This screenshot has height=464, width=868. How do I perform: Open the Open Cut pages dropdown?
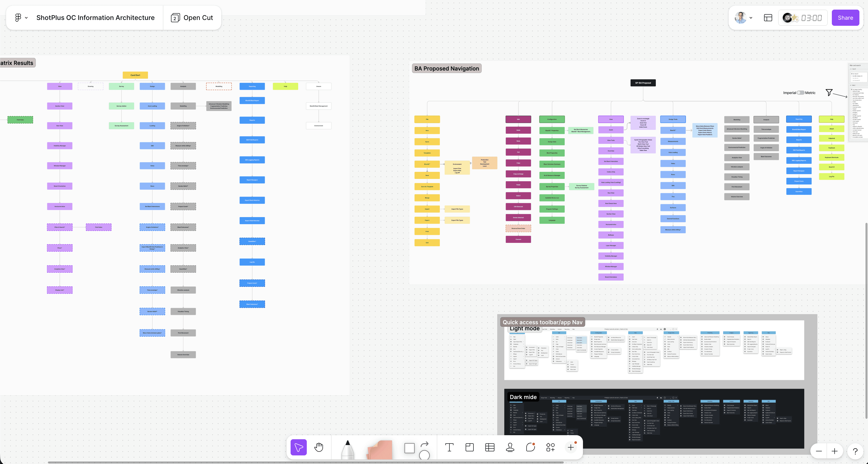tap(192, 17)
